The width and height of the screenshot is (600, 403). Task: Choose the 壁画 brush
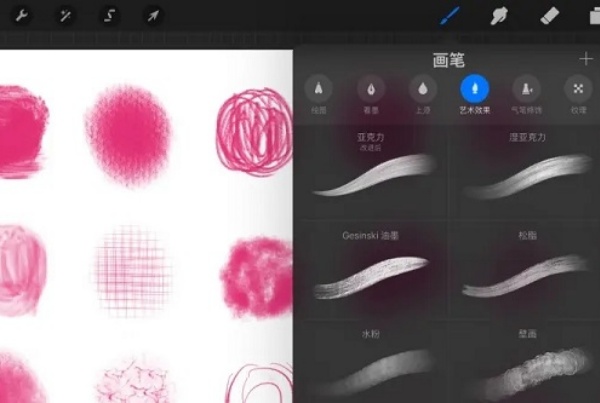(x=526, y=363)
